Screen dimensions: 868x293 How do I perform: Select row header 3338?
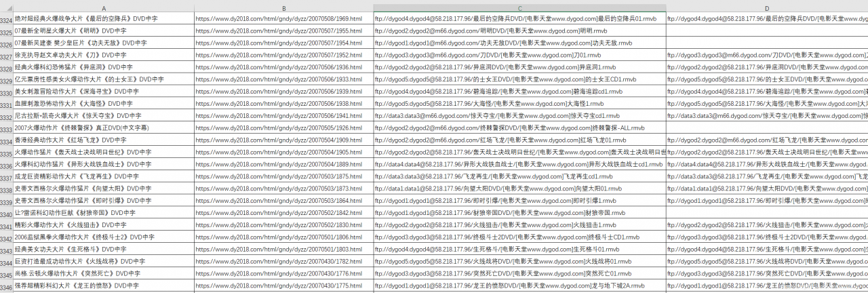click(7, 189)
